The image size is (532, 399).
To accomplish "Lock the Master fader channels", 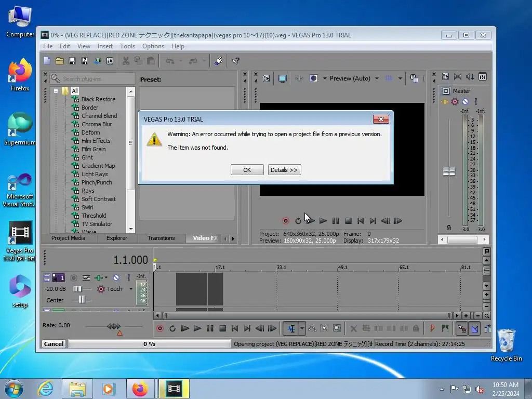I will 449,228.
